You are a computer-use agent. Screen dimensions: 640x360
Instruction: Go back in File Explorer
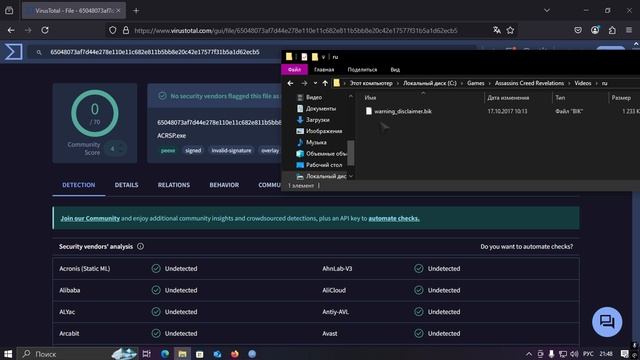290,83
